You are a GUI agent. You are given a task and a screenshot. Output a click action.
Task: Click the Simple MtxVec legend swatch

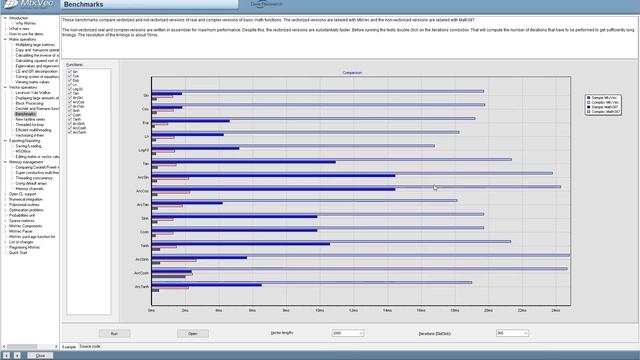pyautogui.click(x=589, y=98)
